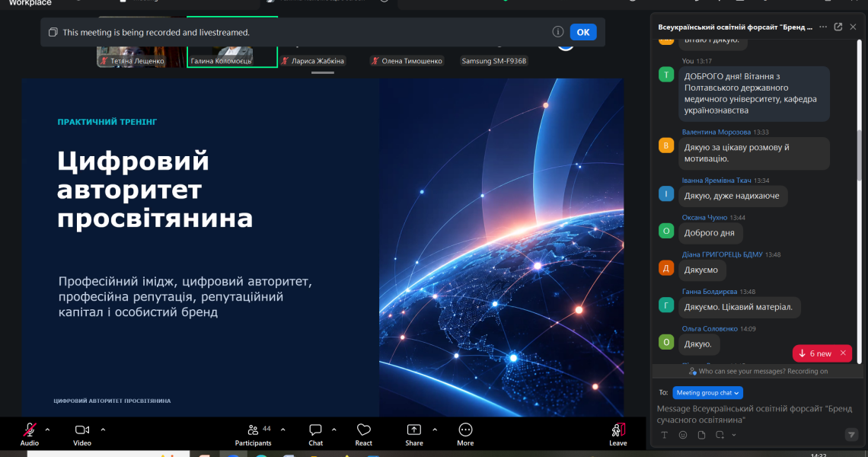The width and height of the screenshot is (868, 457).
Task: Jump to the 6 new messages
Action: click(815, 353)
